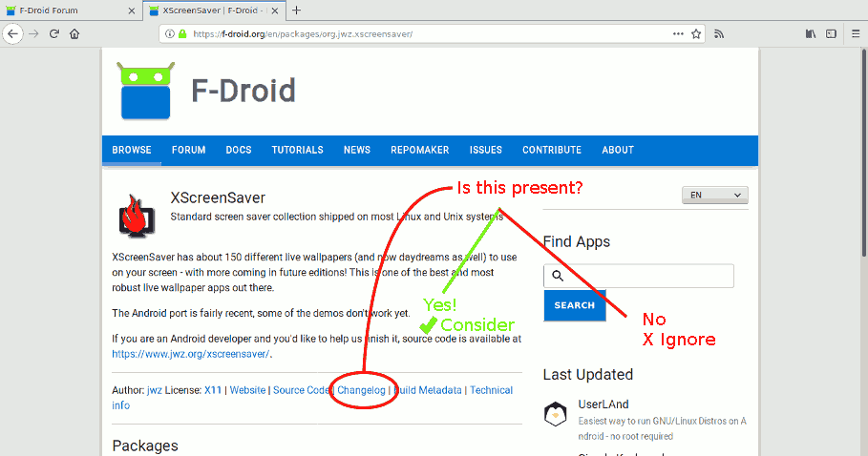
Task: Open the ABOUT page
Action: click(x=618, y=150)
